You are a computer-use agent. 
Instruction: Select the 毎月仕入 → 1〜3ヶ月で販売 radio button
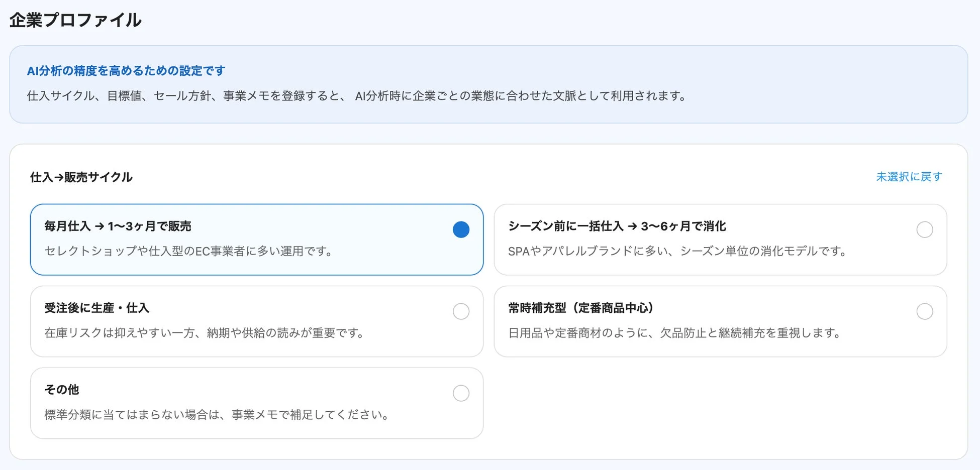pyautogui.click(x=460, y=229)
